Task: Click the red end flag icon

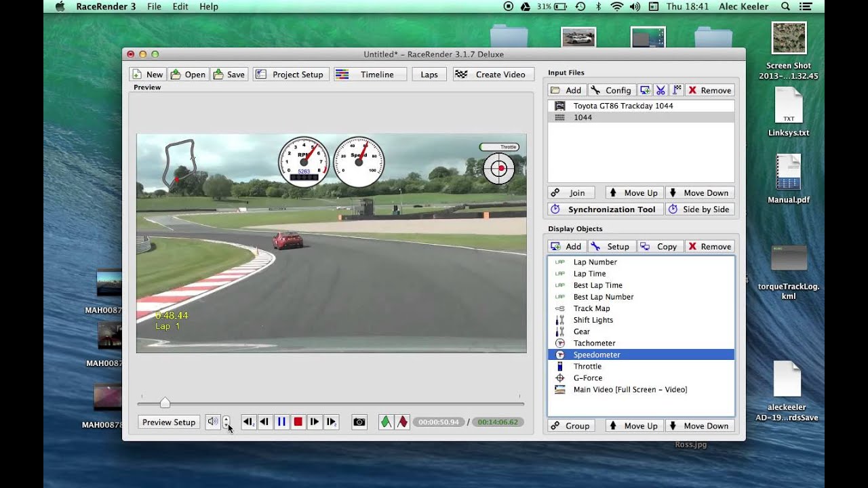Action: click(x=402, y=422)
